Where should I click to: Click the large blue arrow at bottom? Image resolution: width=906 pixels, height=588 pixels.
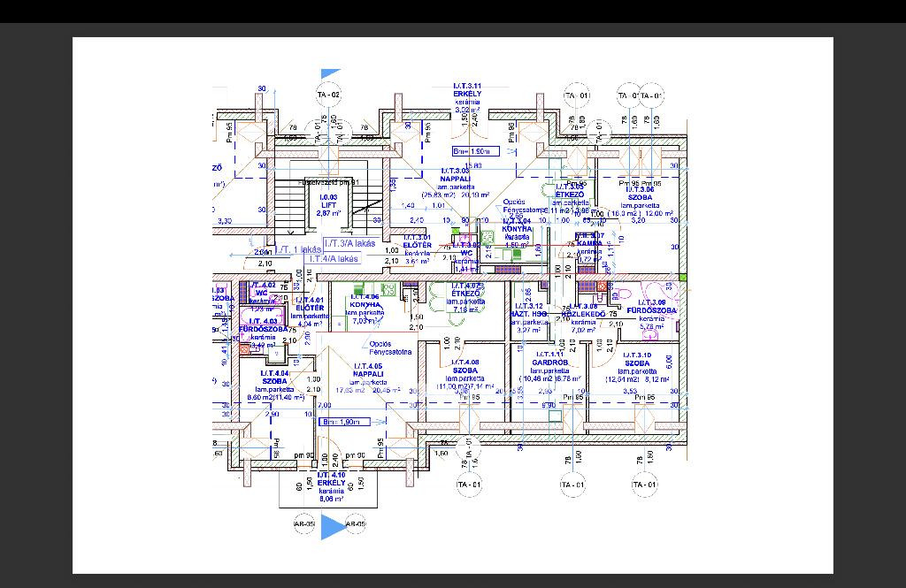(332, 527)
